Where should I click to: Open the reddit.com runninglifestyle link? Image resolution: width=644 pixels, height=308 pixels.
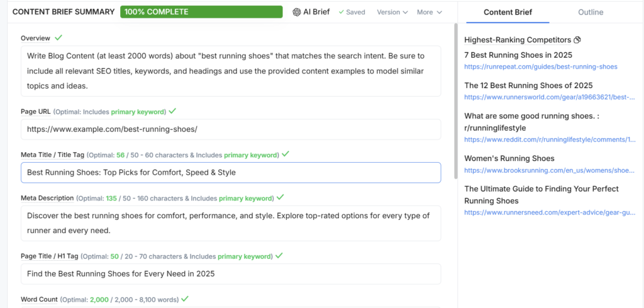tap(550, 140)
